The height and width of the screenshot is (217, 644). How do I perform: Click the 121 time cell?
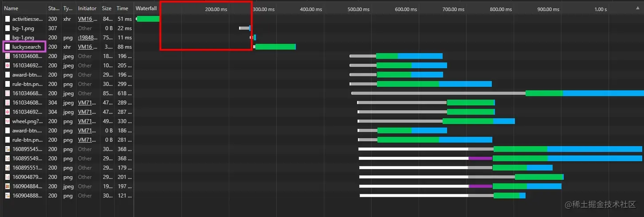coord(124,196)
